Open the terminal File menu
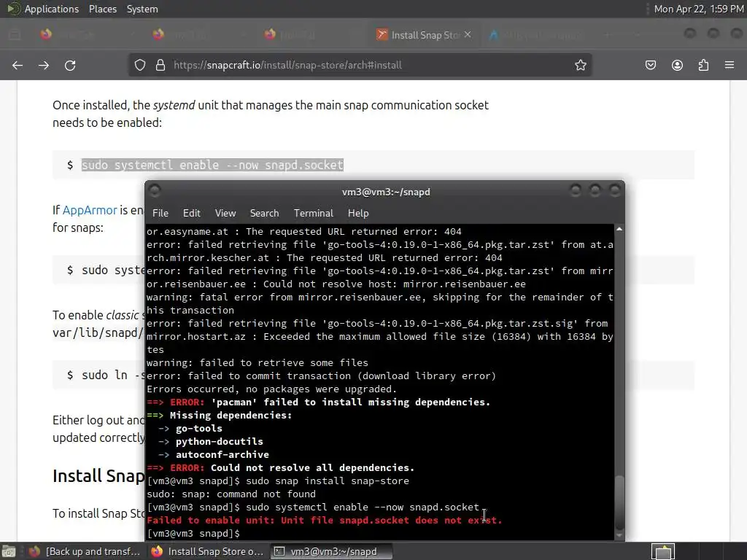 (160, 213)
